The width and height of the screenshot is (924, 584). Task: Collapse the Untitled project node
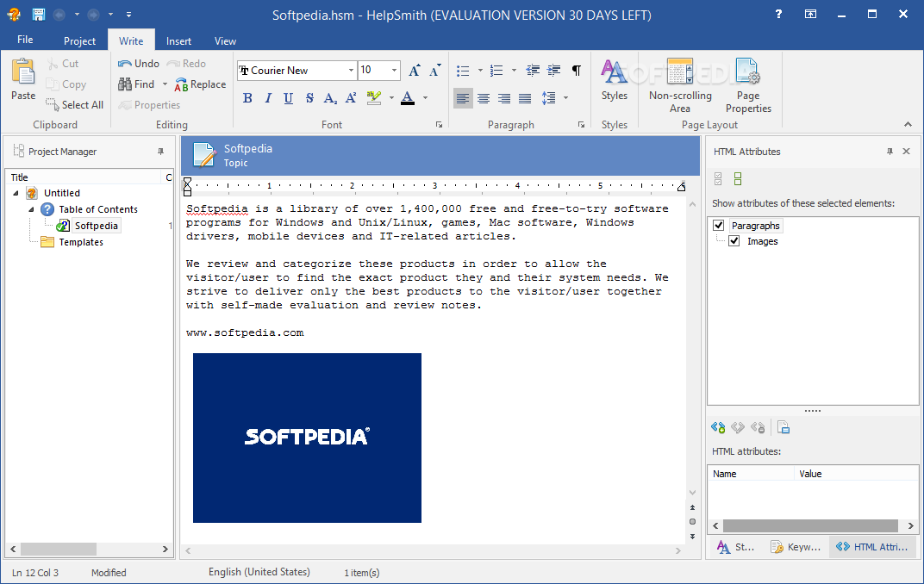16,193
